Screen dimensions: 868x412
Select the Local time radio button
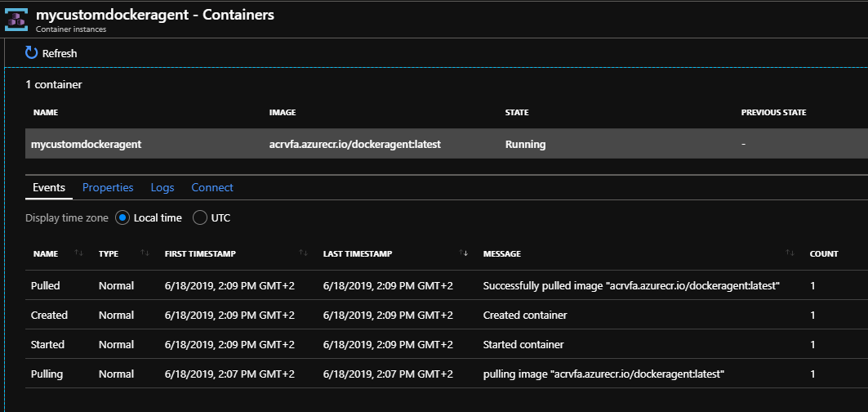click(122, 218)
